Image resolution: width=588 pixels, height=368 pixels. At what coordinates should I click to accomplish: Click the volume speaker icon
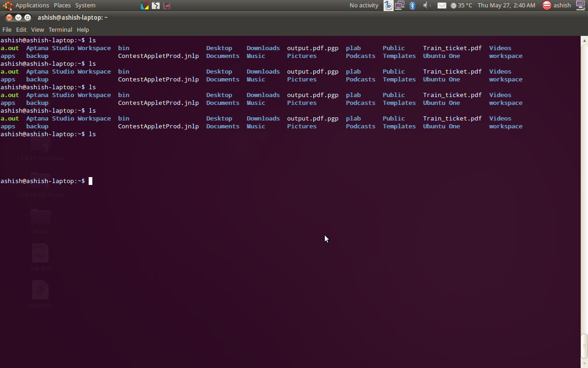tap(427, 6)
